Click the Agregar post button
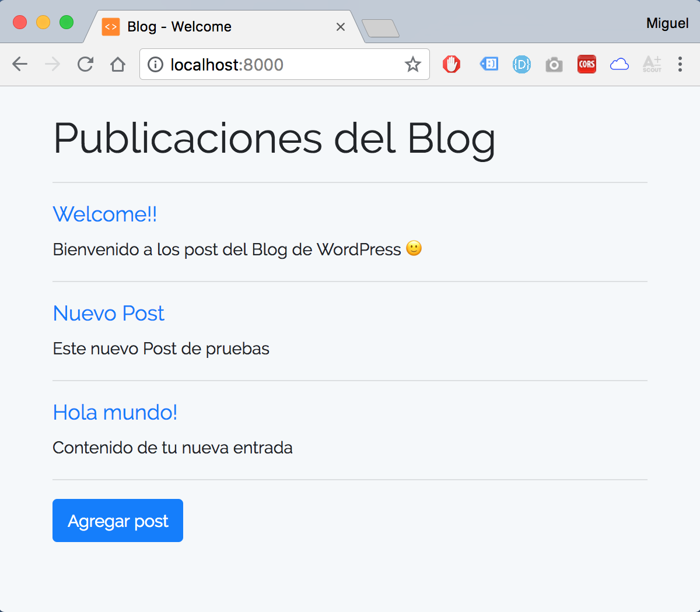Screen dimensions: 700x612 click(118, 520)
